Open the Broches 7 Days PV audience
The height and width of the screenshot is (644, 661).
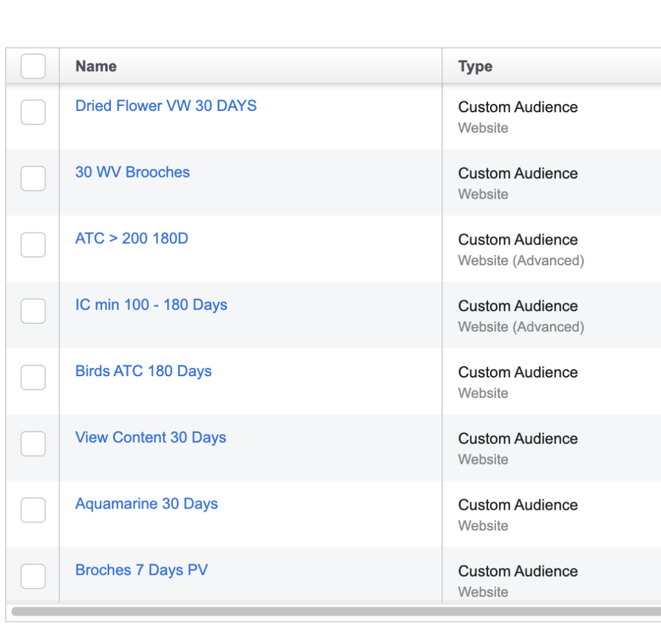click(x=141, y=570)
